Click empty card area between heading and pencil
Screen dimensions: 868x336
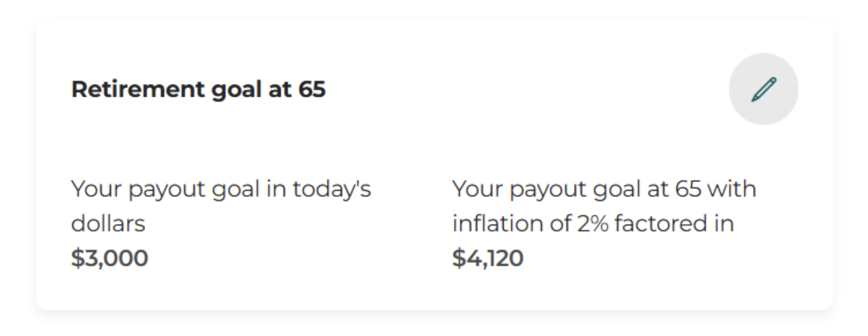point(524,89)
